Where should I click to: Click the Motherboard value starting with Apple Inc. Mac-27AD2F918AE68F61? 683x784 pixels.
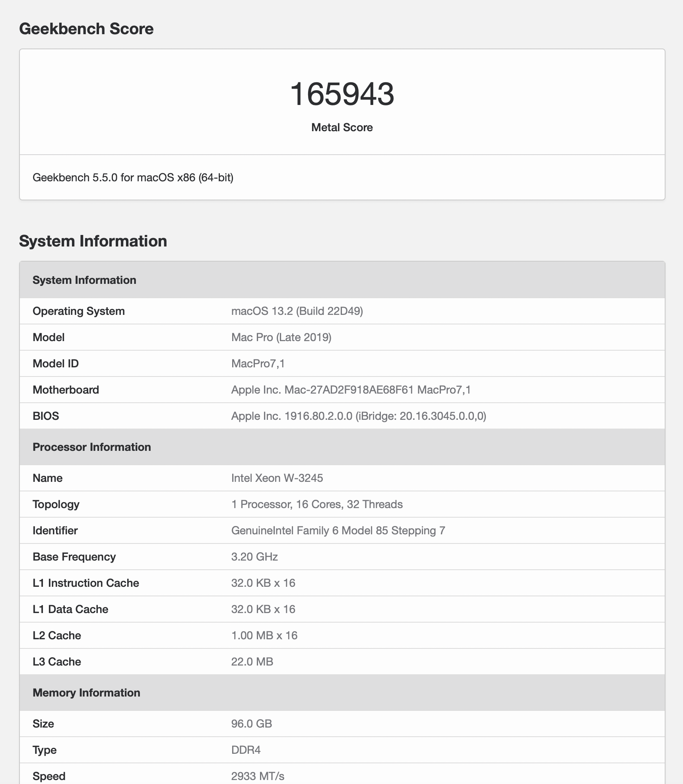click(351, 390)
